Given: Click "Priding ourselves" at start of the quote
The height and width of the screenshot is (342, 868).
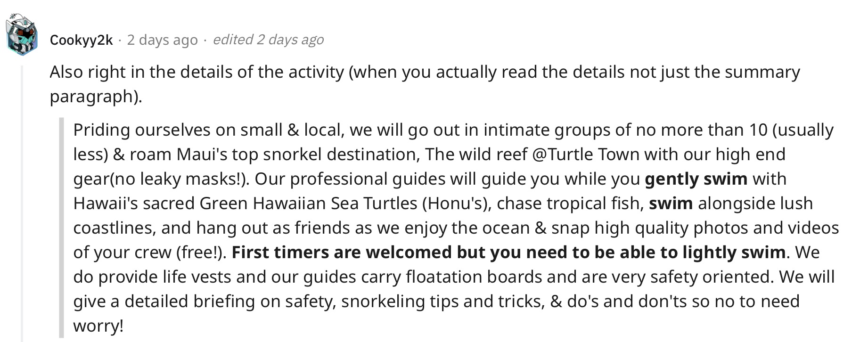Looking at the screenshot, I should pos(141,130).
